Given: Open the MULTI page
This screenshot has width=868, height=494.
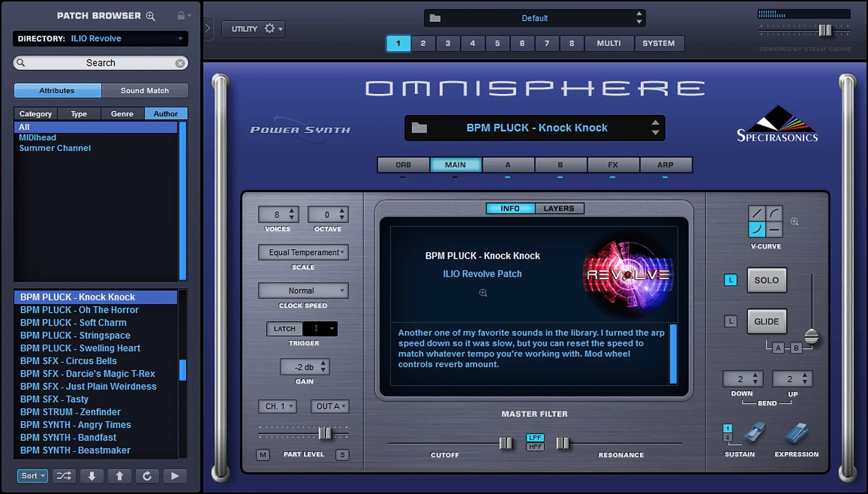Looking at the screenshot, I should click(x=609, y=43).
